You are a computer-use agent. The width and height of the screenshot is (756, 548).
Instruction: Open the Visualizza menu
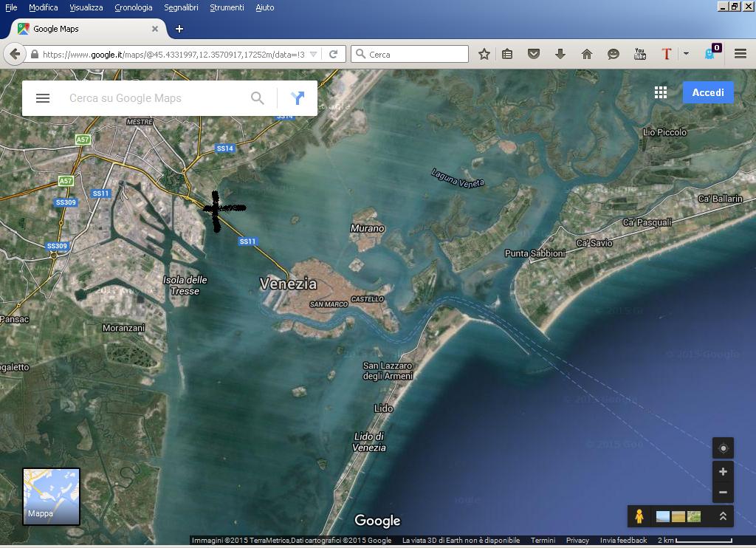(86, 7)
